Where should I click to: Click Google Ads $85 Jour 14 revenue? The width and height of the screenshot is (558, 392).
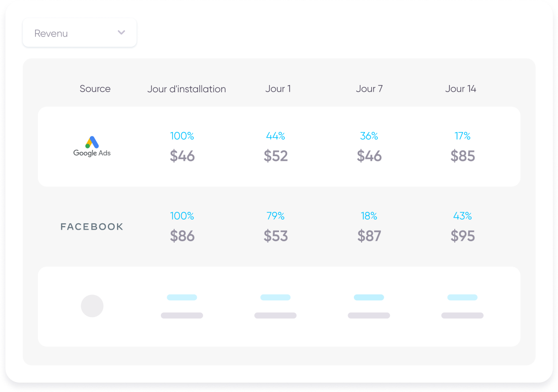[462, 156]
